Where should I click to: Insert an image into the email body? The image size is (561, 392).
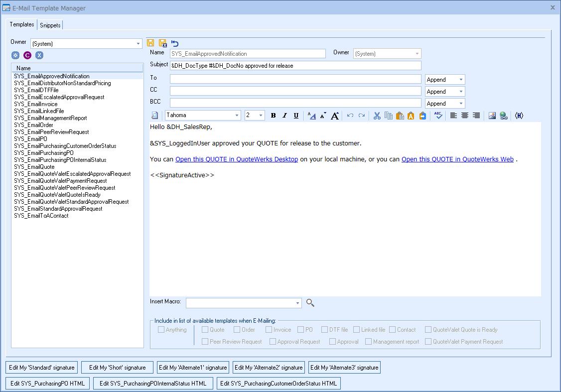tap(492, 116)
